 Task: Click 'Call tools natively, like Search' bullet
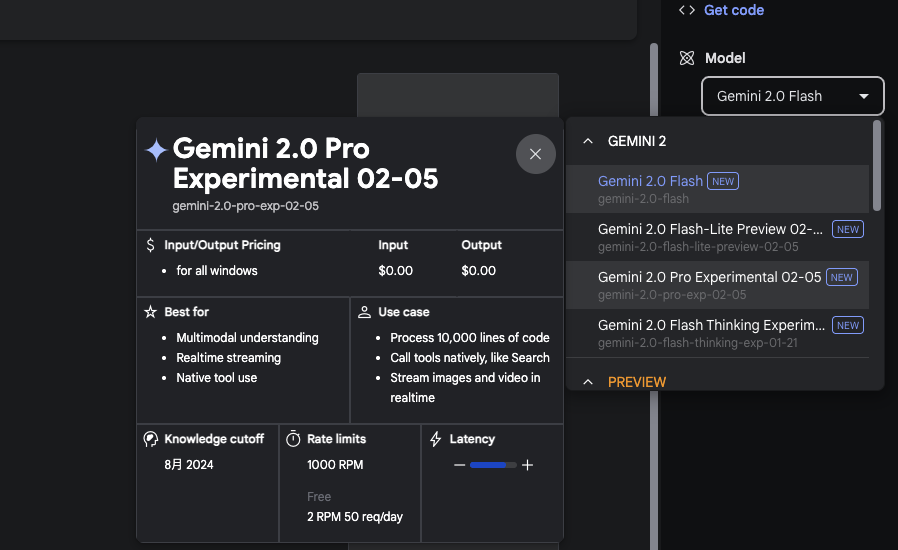pyautogui.click(x=470, y=358)
